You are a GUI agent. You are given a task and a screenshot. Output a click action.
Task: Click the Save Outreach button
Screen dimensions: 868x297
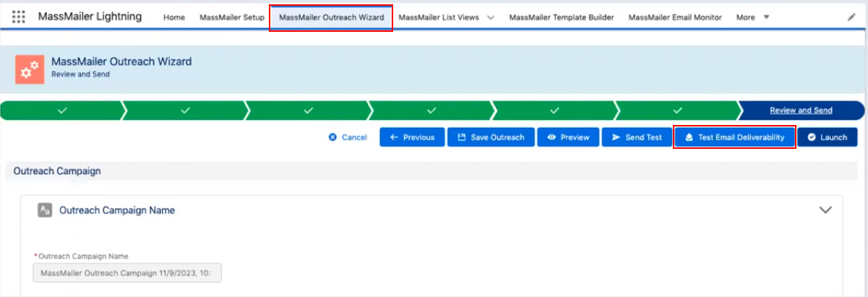click(x=491, y=137)
